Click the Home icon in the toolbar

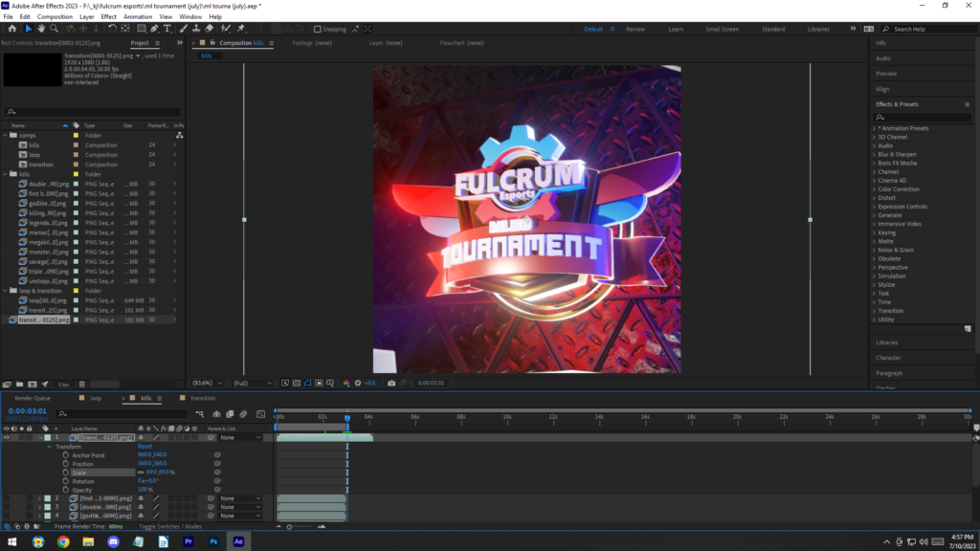12,29
